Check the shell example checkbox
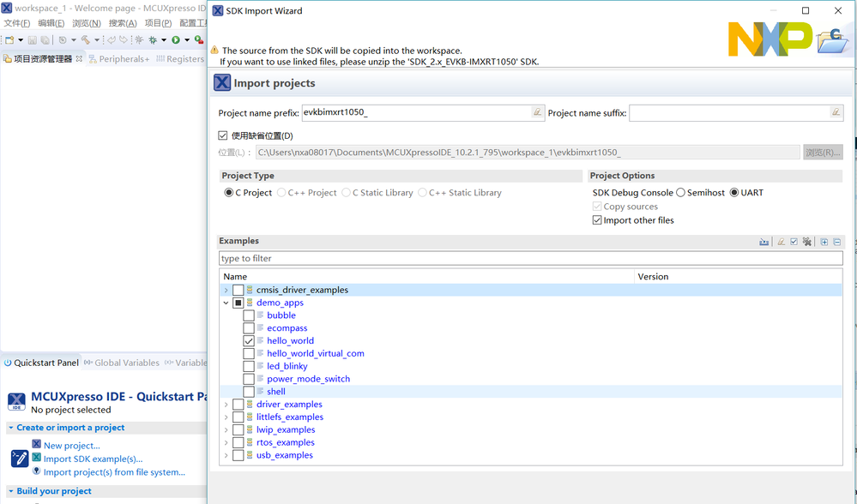 coord(249,392)
